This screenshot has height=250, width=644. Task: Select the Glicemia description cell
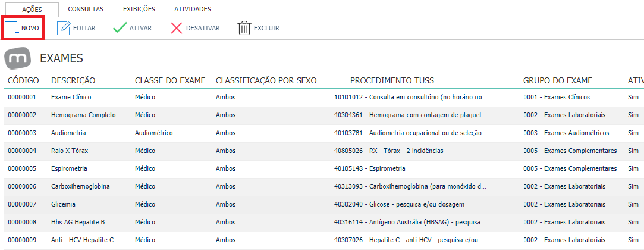(63, 204)
